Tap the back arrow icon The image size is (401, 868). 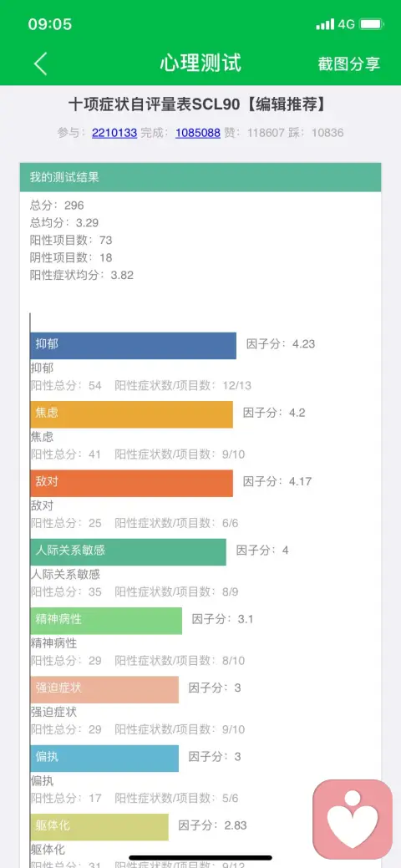point(41,63)
